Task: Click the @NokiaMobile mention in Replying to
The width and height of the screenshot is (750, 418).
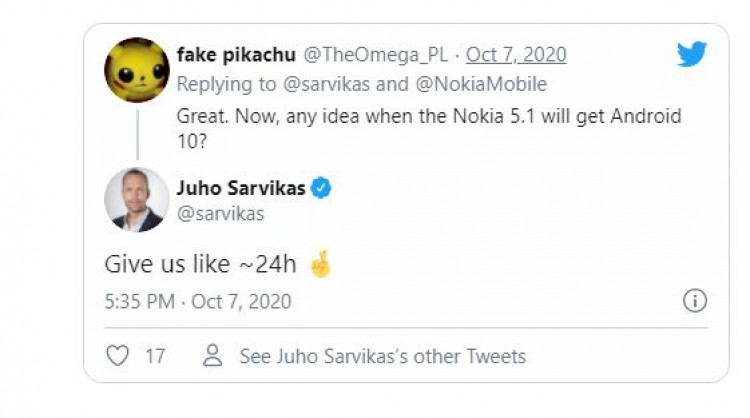Action: pyautogui.click(x=481, y=84)
